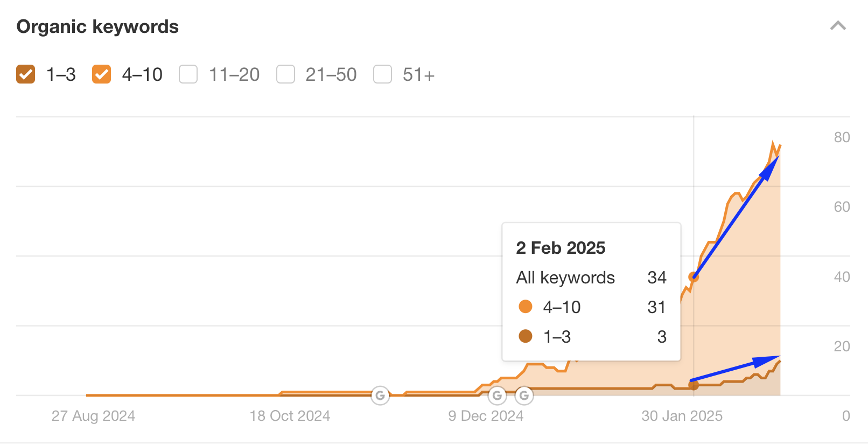Click the 30 Jan 2025 axis label
Screen dimensions: 868x444
pyautogui.click(x=682, y=416)
